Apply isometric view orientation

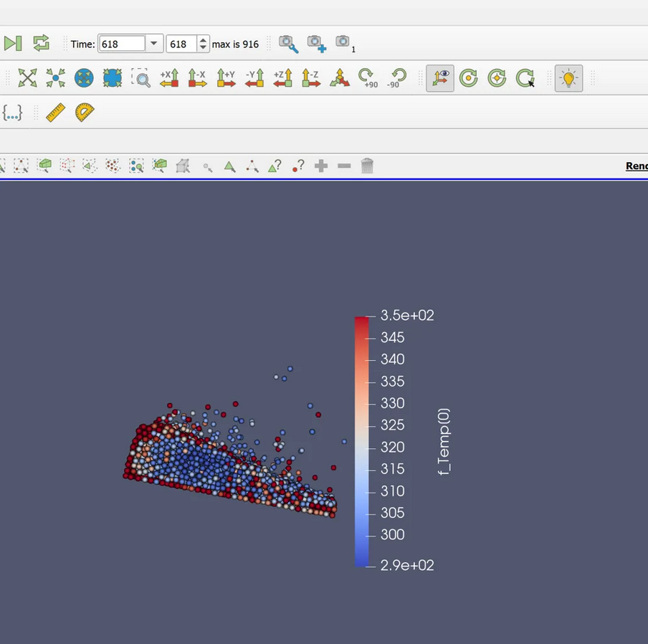click(339, 77)
